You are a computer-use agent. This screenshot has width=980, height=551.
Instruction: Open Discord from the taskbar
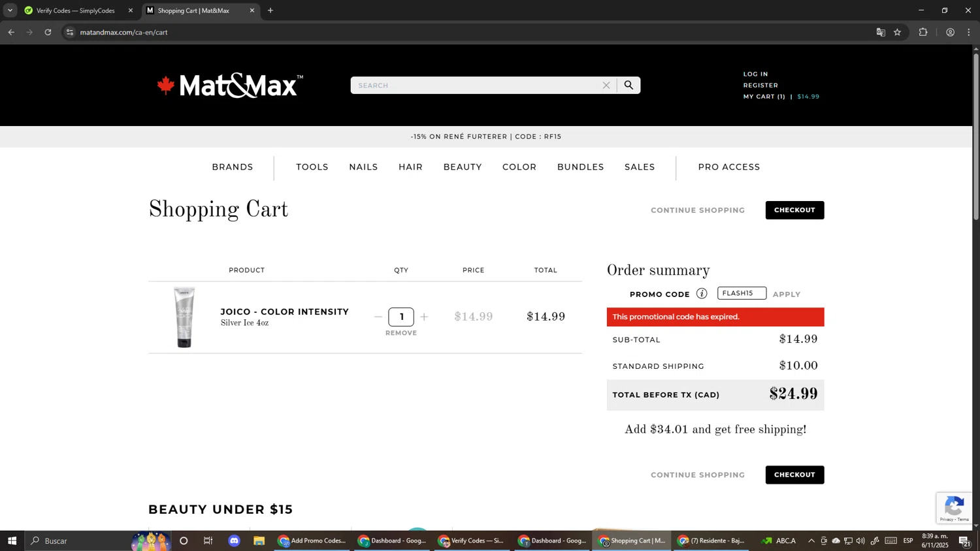click(235, 541)
